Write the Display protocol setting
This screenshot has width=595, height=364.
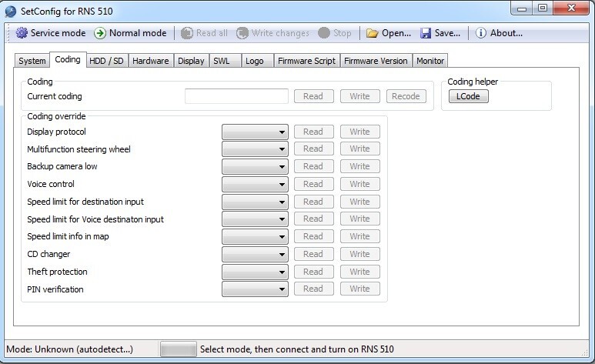pyautogui.click(x=359, y=132)
